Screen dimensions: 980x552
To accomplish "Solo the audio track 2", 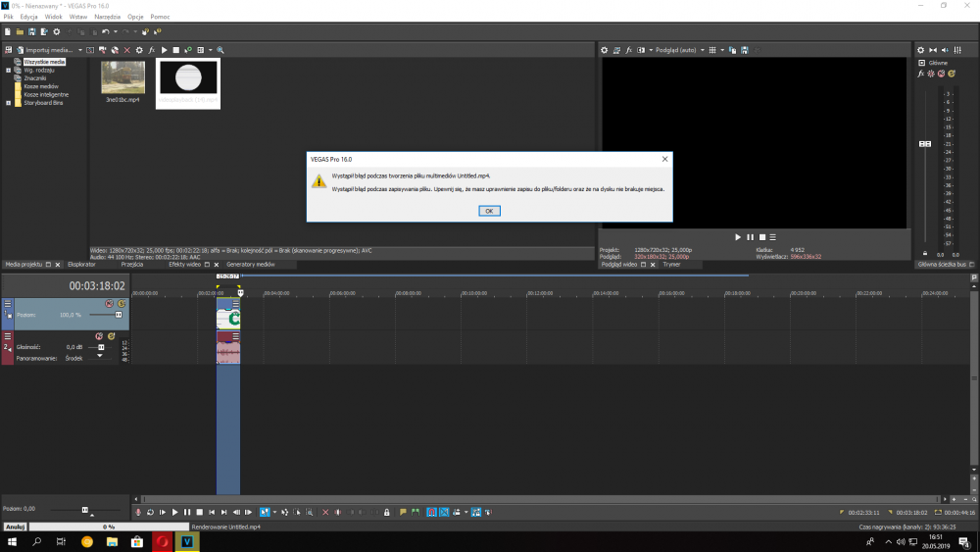I will [x=111, y=336].
